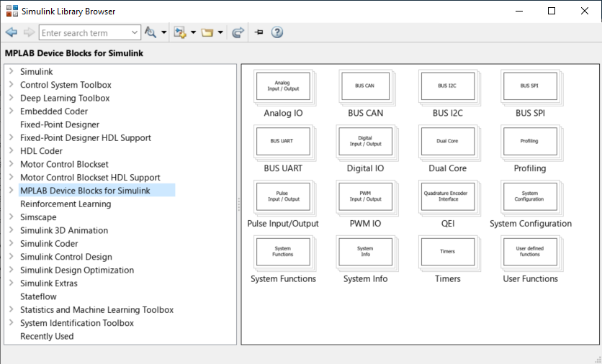602x364 pixels.
Task: Open Help with the question mark icon
Action: point(277,32)
